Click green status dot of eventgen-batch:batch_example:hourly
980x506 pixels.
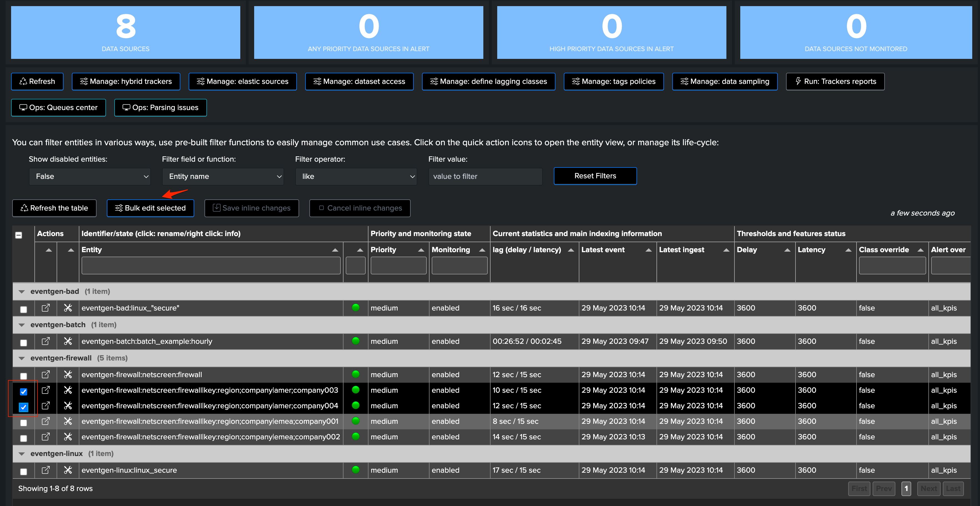[x=356, y=341]
